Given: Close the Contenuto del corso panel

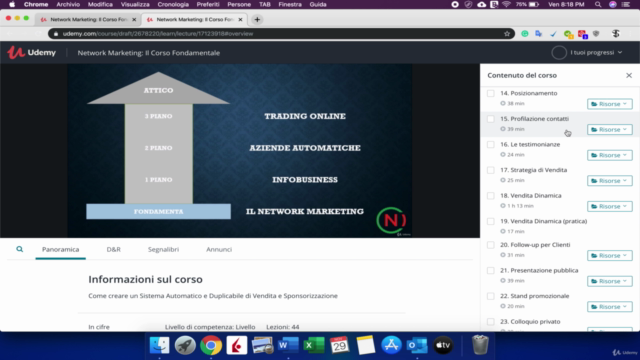Looking at the screenshot, I should [629, 75].
